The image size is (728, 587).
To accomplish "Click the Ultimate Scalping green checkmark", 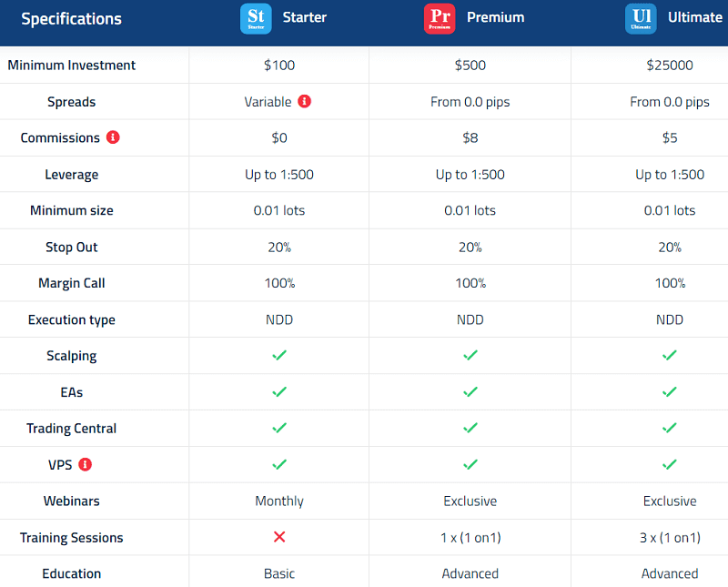I will [670, 355].
